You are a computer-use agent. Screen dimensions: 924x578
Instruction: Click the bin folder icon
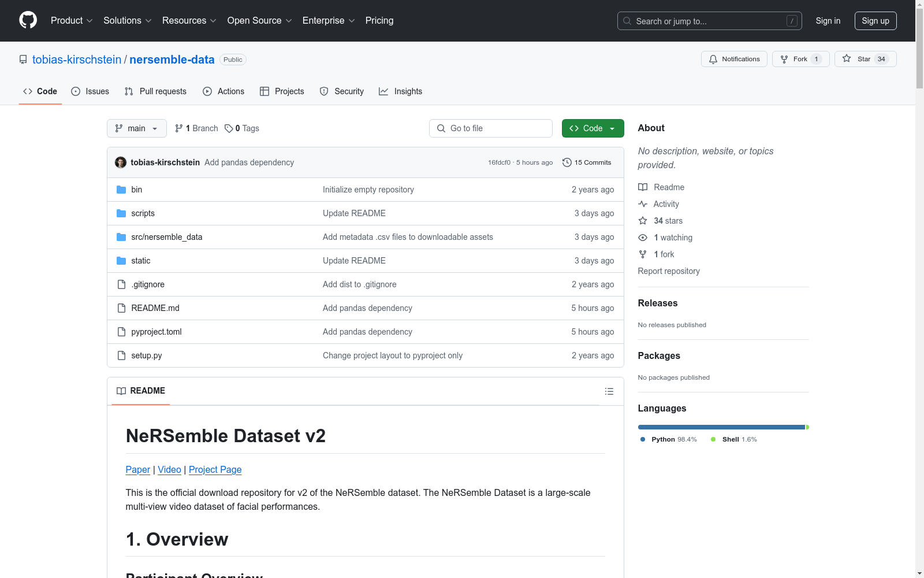click(121, 190)
